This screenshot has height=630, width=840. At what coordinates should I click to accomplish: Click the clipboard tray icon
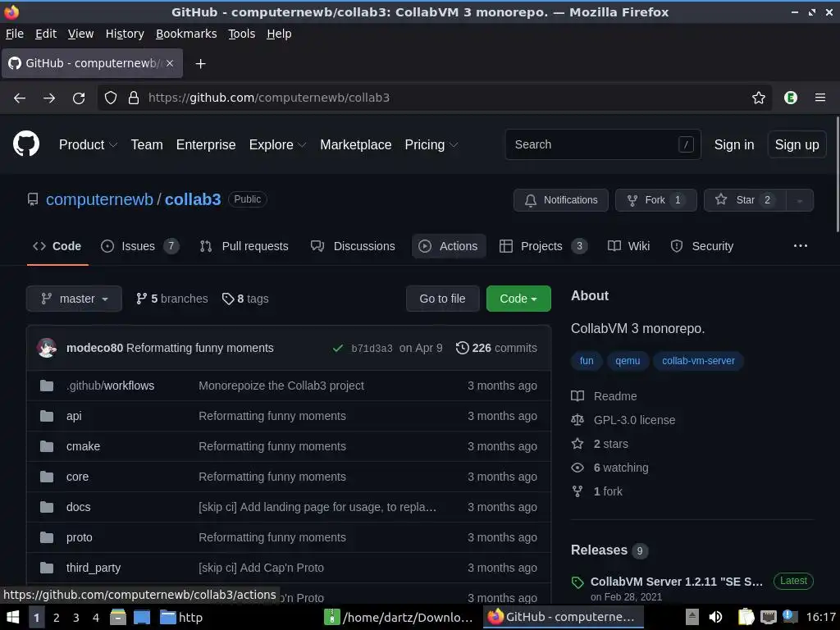(746, 617)
